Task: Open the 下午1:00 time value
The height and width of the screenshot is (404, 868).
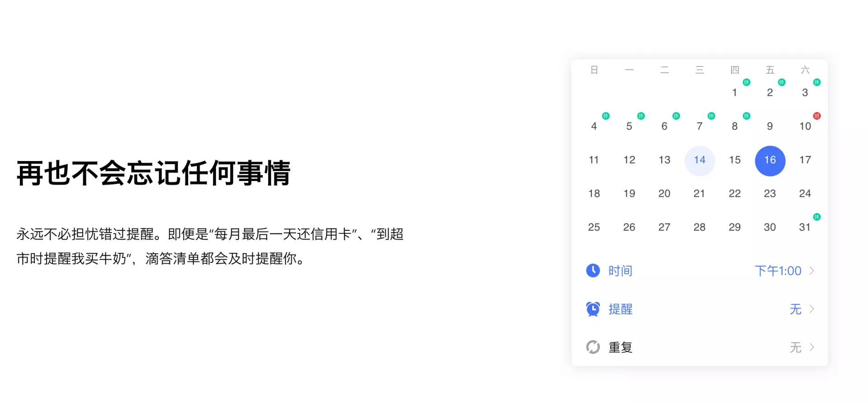Action: coord(778,271)
